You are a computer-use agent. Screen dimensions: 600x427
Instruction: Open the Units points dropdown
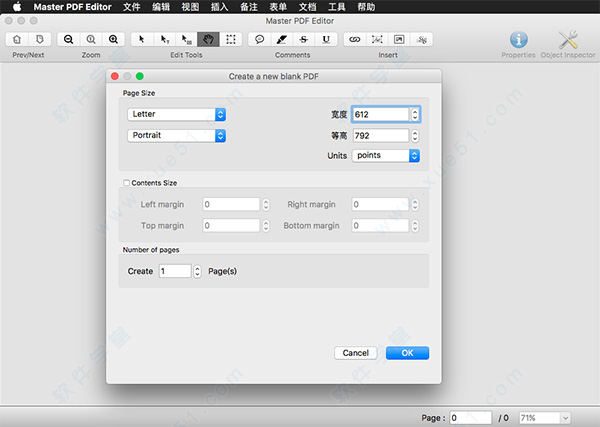click(x=386, y=155)
